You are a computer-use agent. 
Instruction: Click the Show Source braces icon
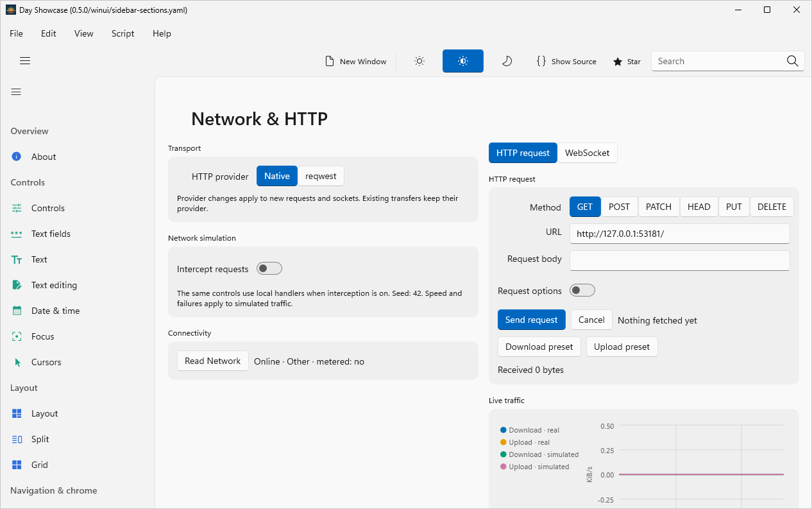[541, 61]
